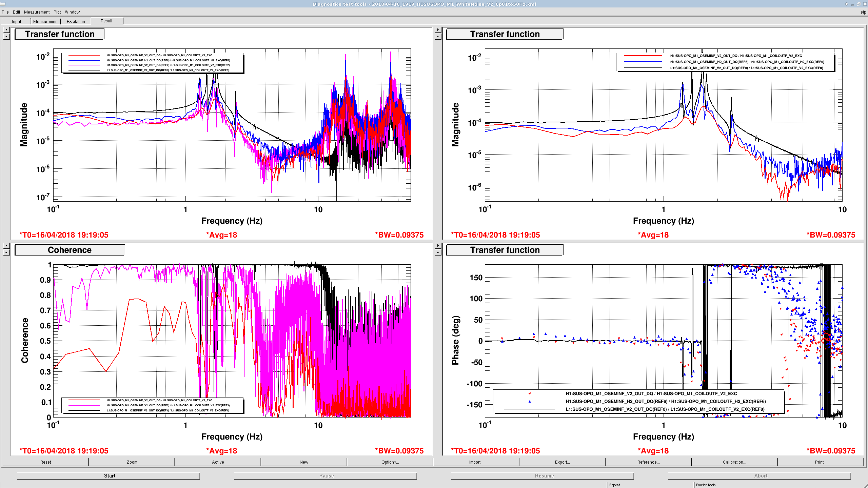Click the L1:SUS-OPO REF0 legend entry in the phase plot
The width and height of the screenshot is (868, 488).
click(x=665, y=409)
